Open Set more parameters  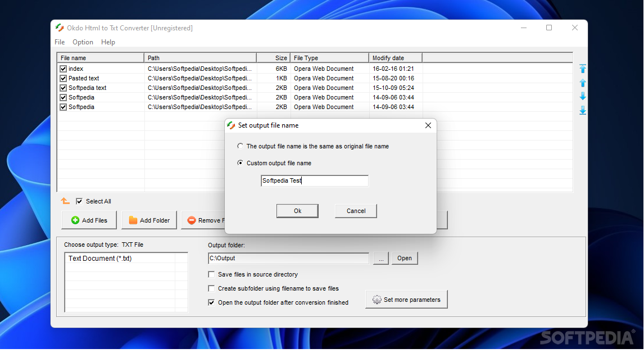pos(407,300)
